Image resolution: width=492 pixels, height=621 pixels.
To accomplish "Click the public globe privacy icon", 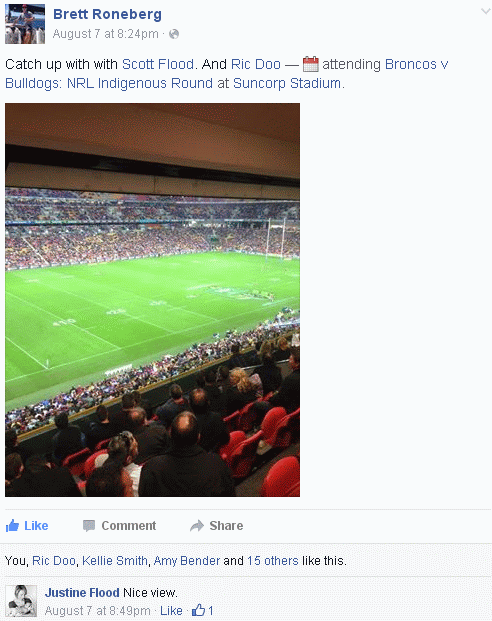I will [x=174, y=34].
